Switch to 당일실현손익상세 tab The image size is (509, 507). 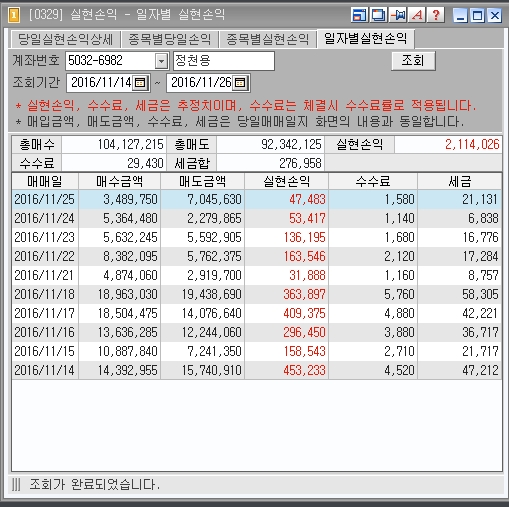[x=65, y=39]
